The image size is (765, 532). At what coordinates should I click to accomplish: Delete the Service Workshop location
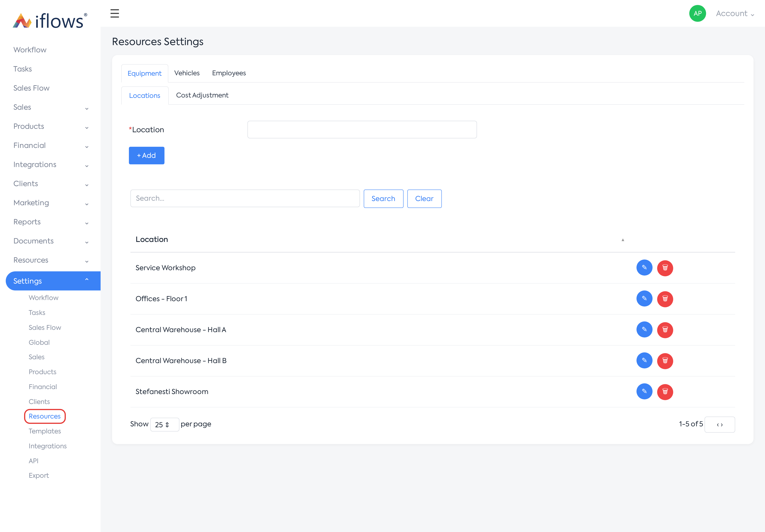[x=665, y=268]
